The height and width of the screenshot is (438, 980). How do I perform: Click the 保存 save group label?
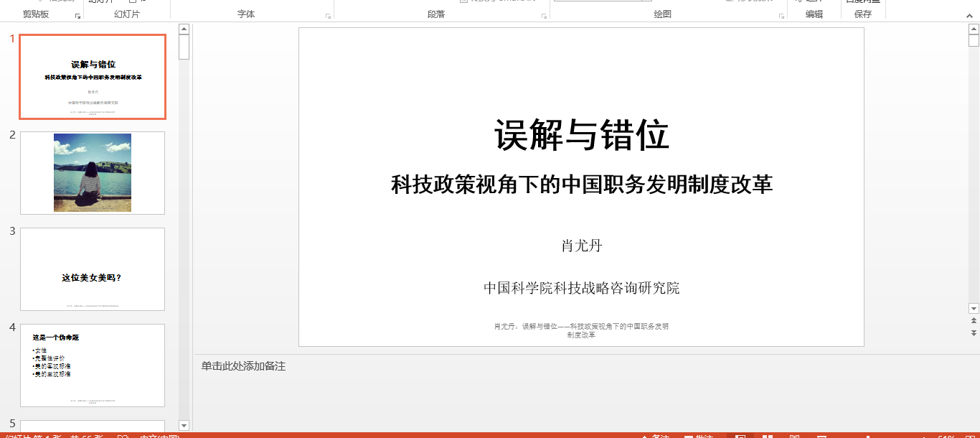point(863,14)
